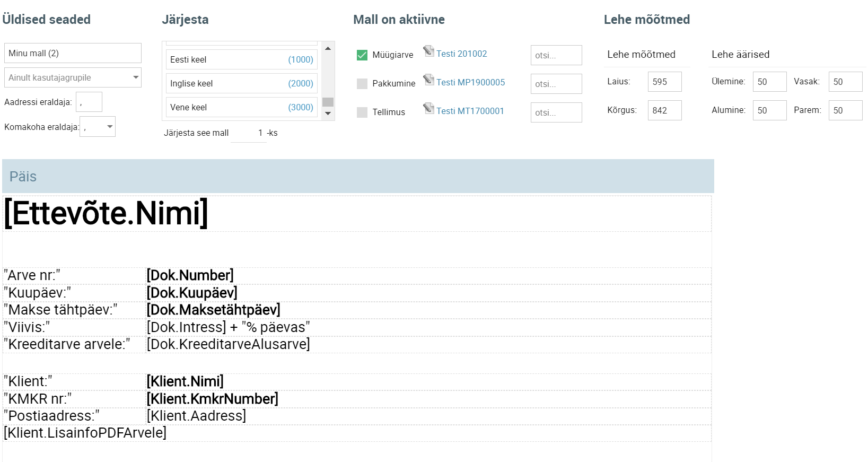Click the document icon beside Testi 201002
Screen dimensions: 868x462
(x=428, y=51)
